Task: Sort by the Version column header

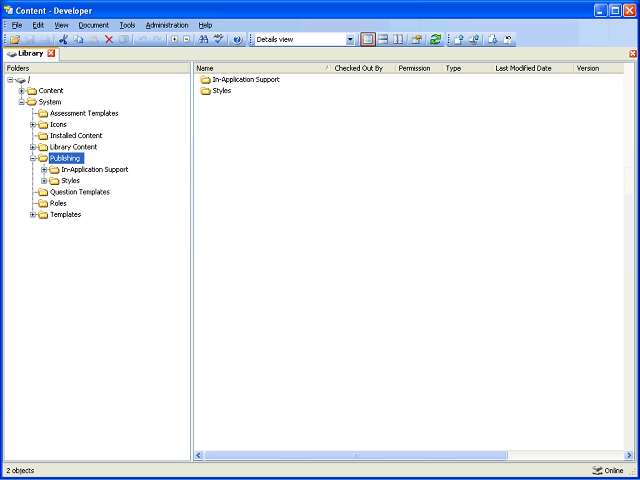Action: (x=598, y=68)
